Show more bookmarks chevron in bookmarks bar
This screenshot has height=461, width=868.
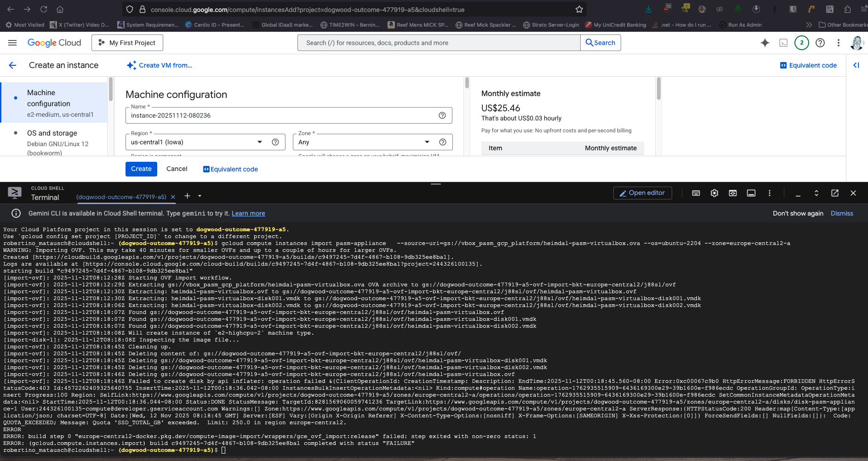click(809, 25)
